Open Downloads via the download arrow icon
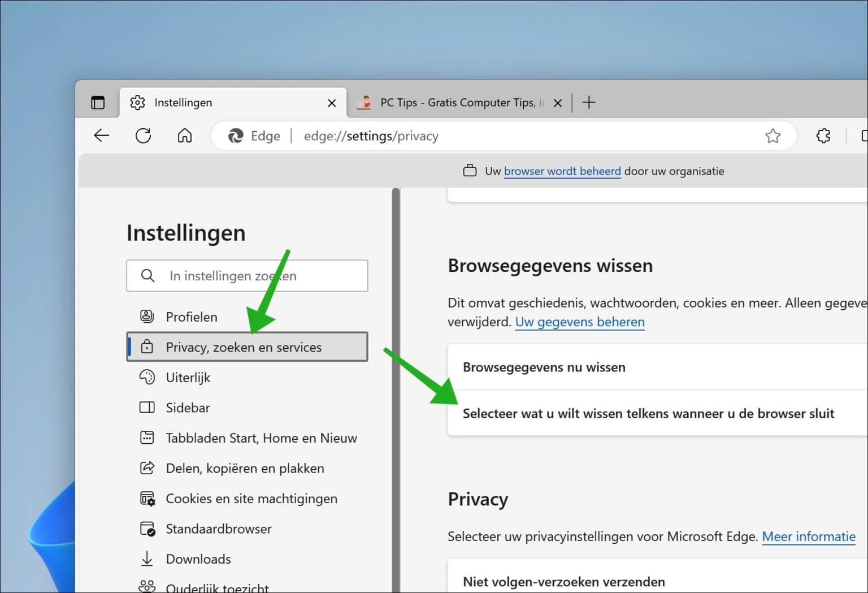 147,559
